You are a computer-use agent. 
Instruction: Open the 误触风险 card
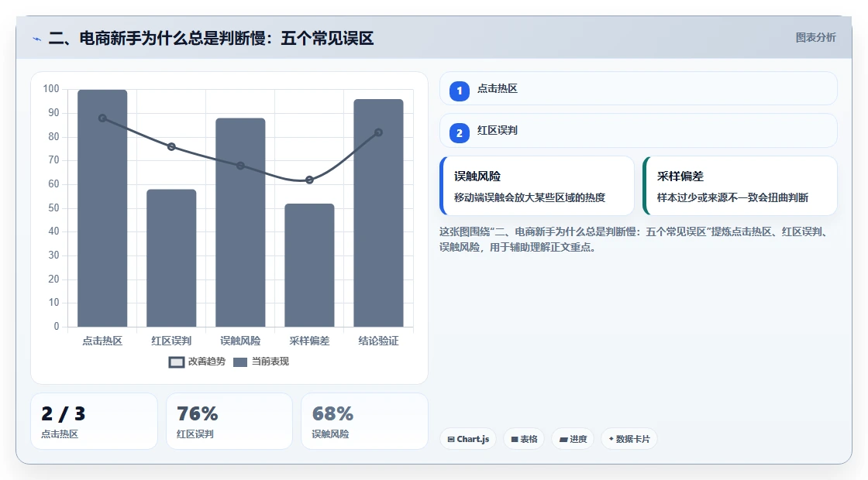click(537, 186)
